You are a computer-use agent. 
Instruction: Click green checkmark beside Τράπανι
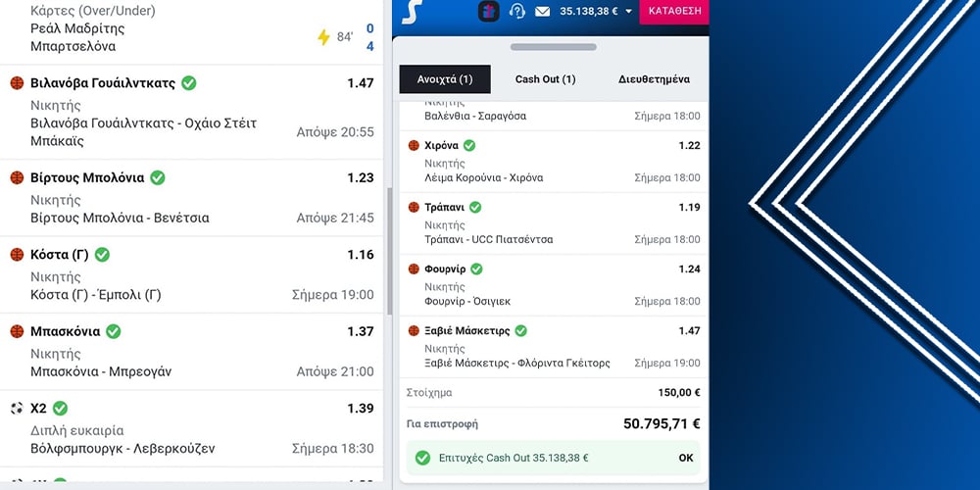pos(475,207)
